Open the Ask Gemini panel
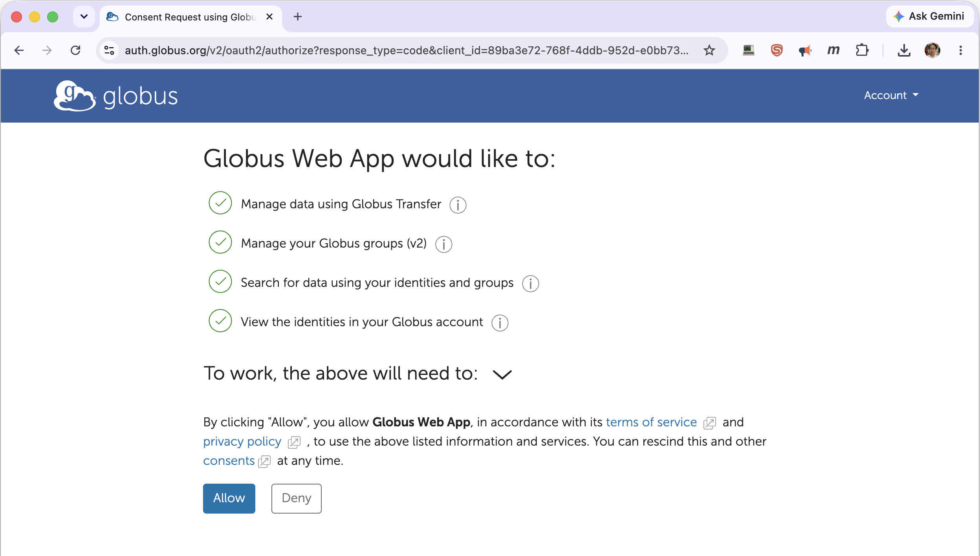980x556 pixels. (929, 17)
